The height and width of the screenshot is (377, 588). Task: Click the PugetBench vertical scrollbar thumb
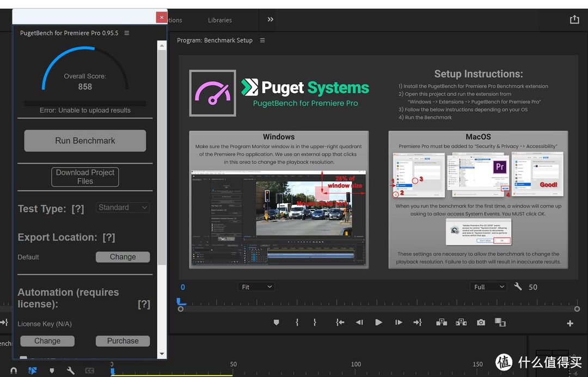(x=162, y=157)
